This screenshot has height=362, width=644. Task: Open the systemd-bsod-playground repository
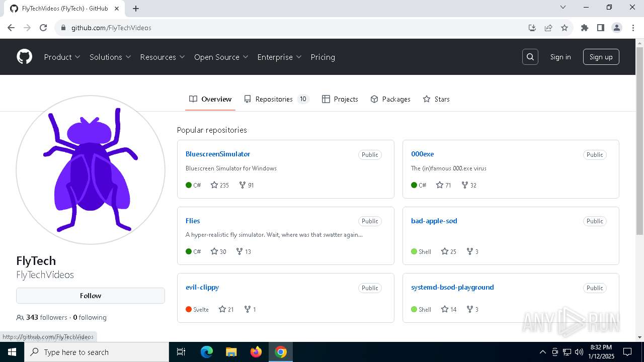[452, 287]
